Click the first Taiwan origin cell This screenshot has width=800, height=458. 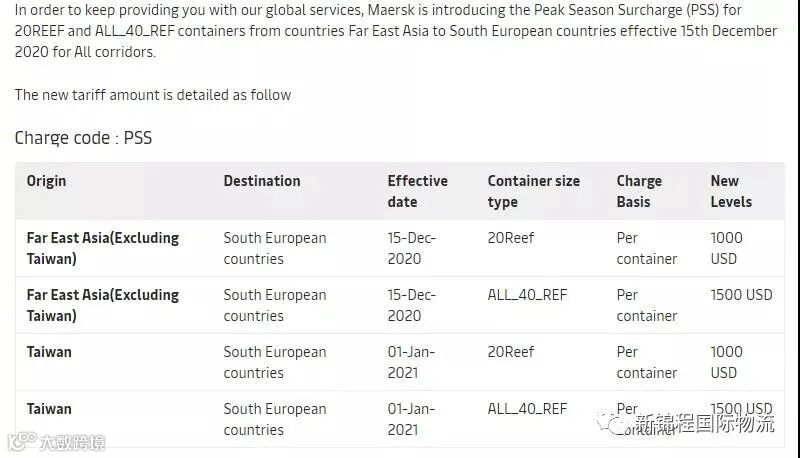click(49, 352)
